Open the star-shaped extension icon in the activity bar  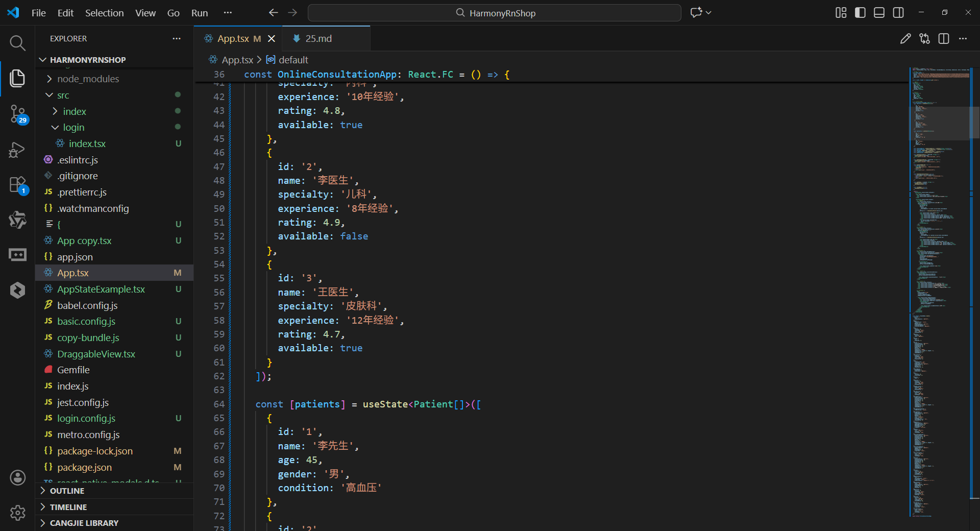pos(17,220)
